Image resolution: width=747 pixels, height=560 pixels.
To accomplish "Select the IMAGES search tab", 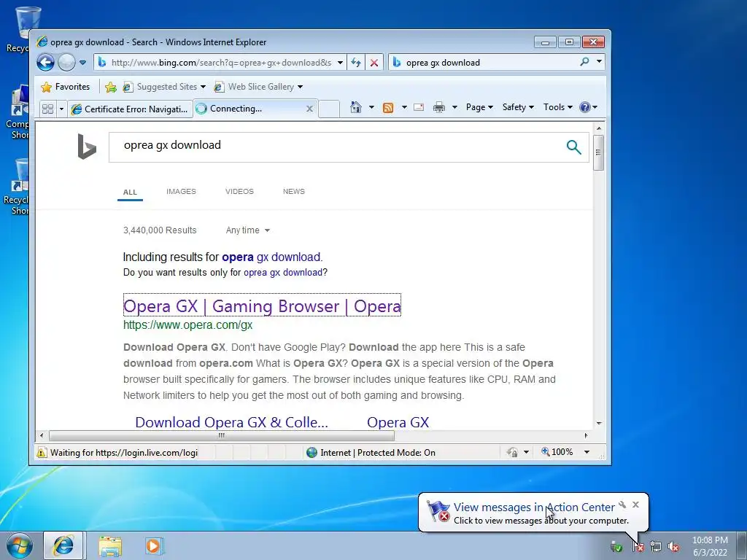I will 181,192.
